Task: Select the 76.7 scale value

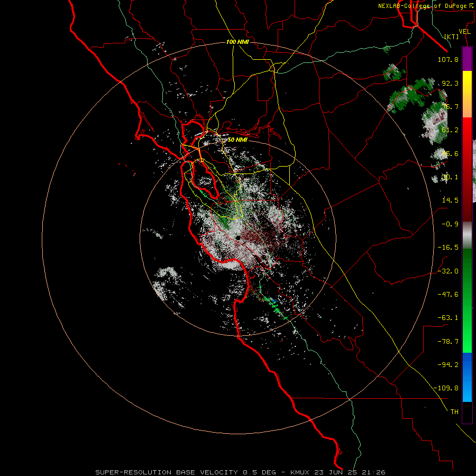Action: (x=450, y=106)
